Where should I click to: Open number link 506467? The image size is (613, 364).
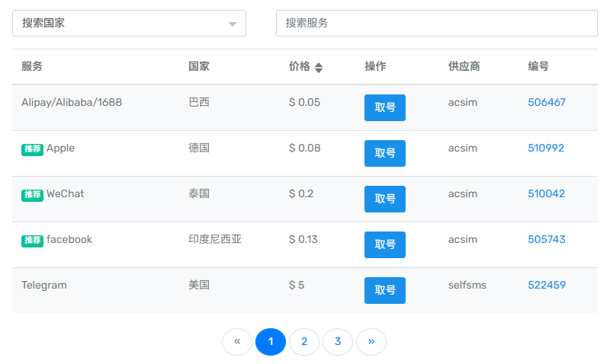547,102
